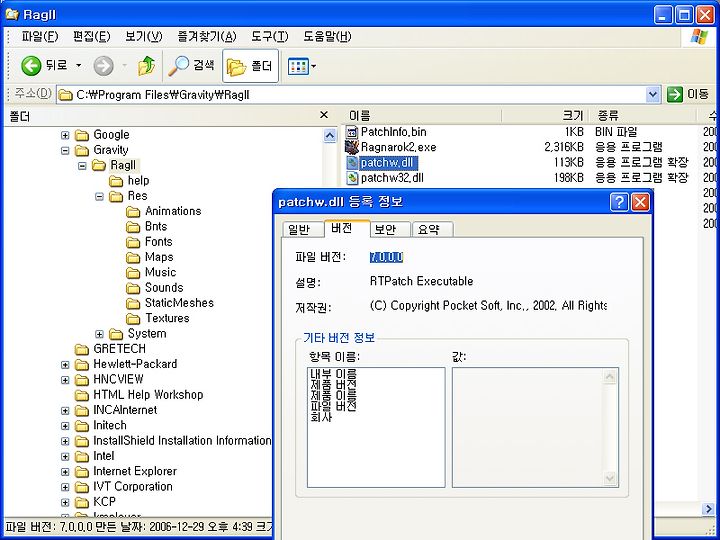Open the view mode dropdown arrow
This screenshot has height=540, width=720.
click(314, 67)
